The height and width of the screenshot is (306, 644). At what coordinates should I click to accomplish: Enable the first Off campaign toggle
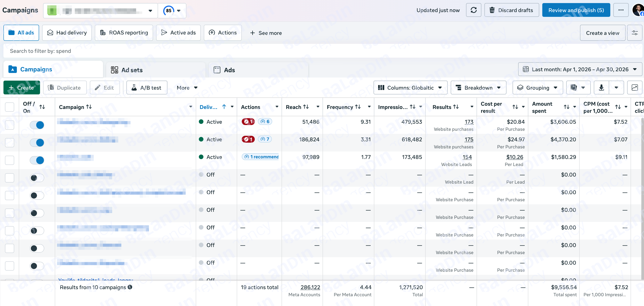coord(37,178)
